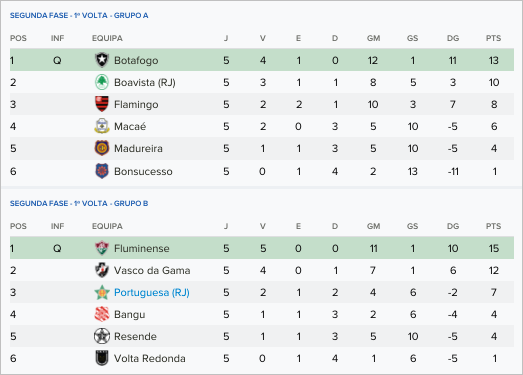Open Segunda Fase Grupo A heading link

tap(79, 15)
